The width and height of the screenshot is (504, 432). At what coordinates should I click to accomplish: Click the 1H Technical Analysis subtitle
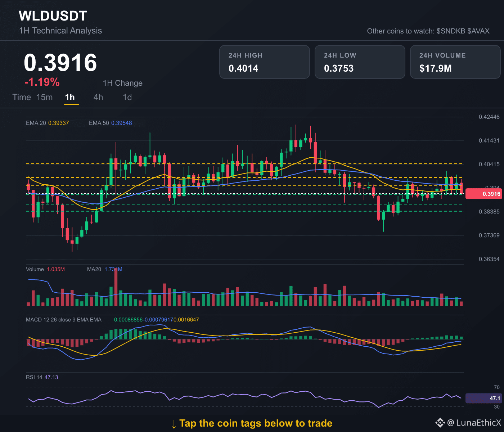tap(60, 31)
